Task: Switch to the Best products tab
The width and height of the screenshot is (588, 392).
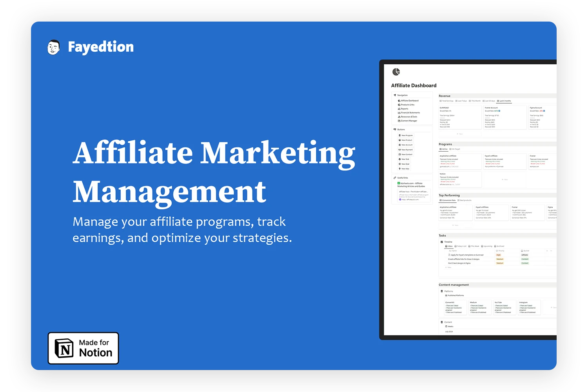Action: pyautogui.click(x=464, y=200)
